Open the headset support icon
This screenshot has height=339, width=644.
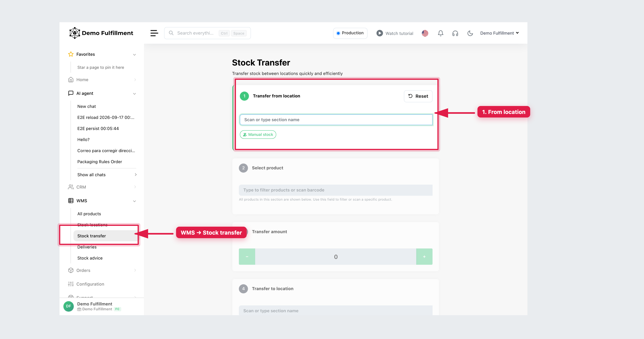click(x=455, y=33)
